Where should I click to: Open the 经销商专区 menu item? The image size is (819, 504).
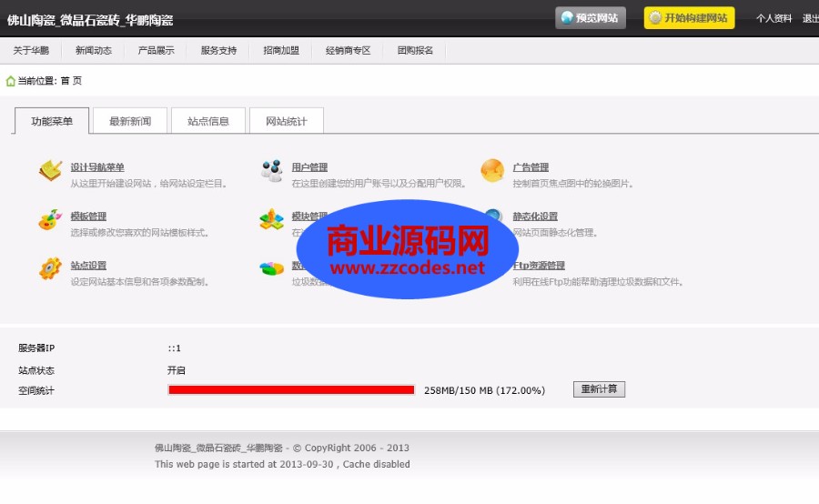tap(348, 51)
